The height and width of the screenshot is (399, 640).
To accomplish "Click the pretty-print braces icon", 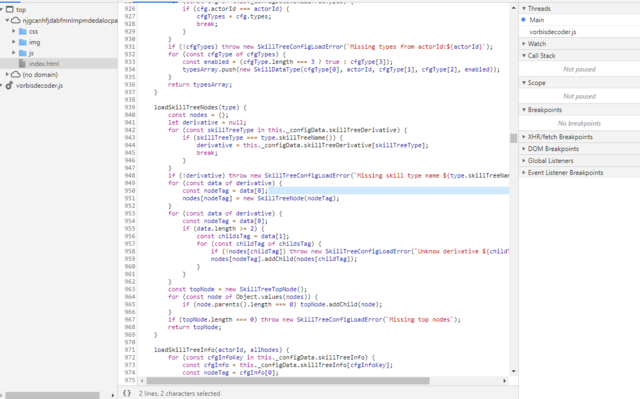I will point(127,393).
